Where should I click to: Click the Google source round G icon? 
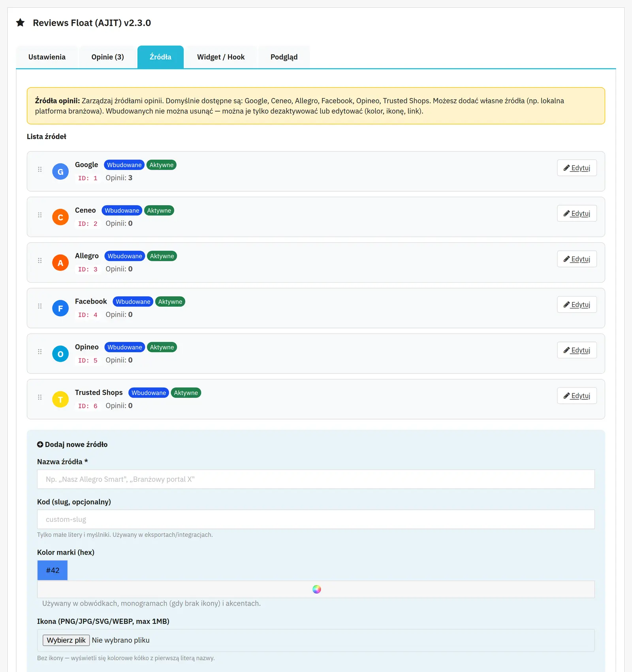coord(60,172)
